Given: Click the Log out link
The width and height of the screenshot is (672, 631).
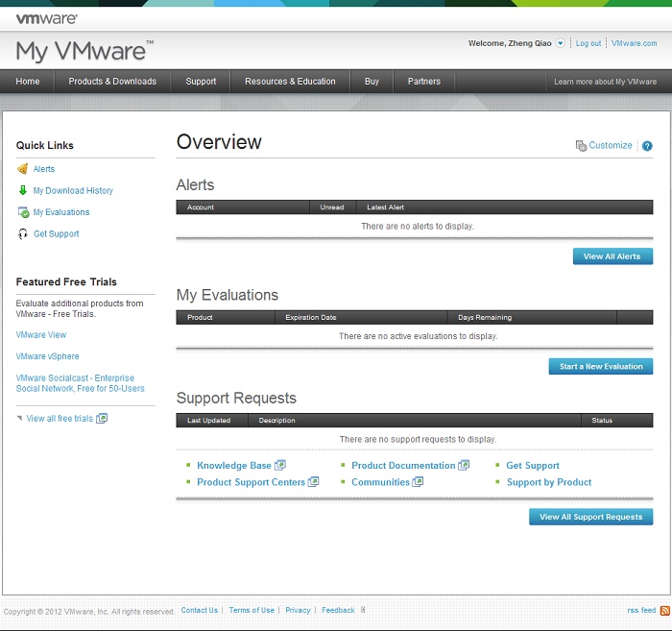Looking at the screenshot, I should coord(588,43).
